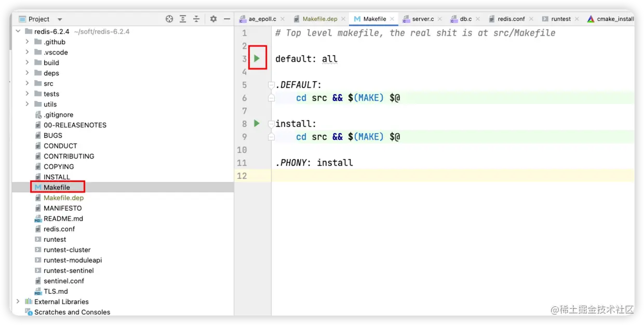Select the MANIFESTO file
Image resolution: width=644 pixels, height=325 pixels.
(62, 208)
